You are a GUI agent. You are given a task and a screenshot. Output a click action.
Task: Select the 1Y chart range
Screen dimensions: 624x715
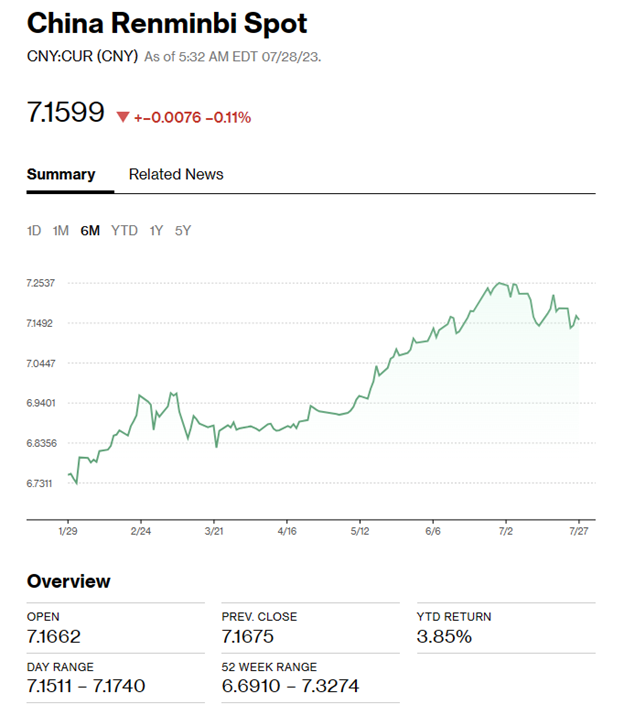(x=156, y=231)
